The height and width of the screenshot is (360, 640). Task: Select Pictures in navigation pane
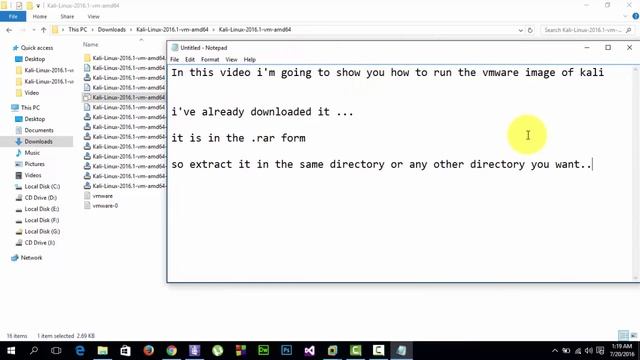(34, 164)
